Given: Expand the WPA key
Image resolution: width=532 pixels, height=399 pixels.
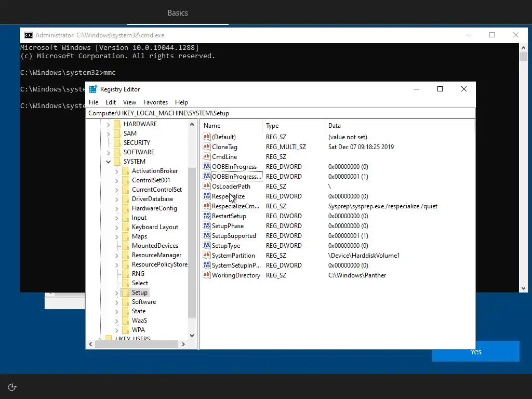Looking at the screenshot, I should [x=117, y=330].
